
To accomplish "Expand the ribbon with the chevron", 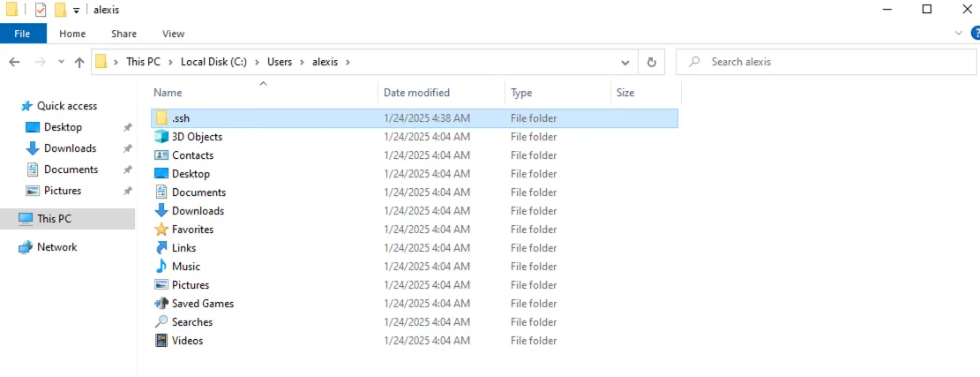I will (x=959, y=33).
